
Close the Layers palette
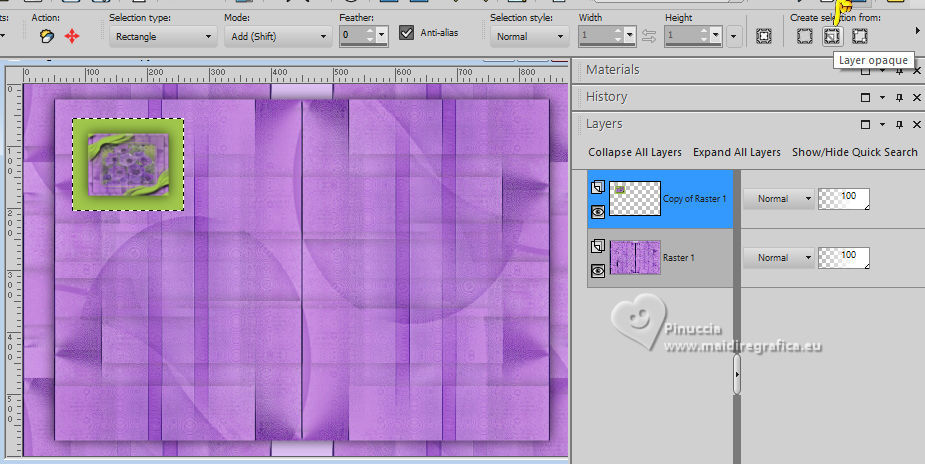pyautogui.click(x=917, y=124)
